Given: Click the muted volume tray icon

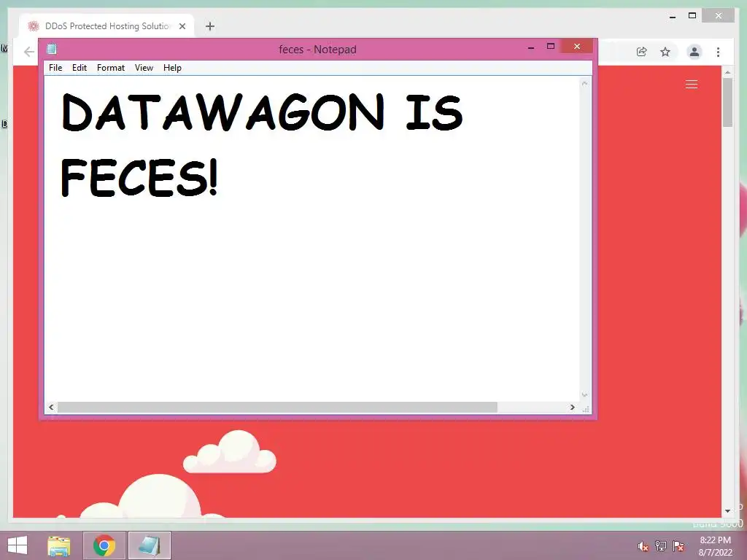Looking at the screenshot, I should click(643, 546).
